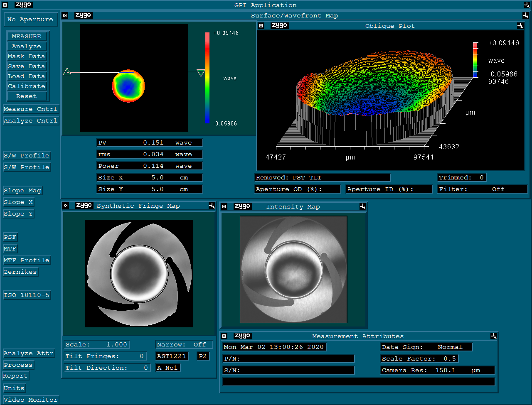
Task: Open window menu box of Surface/Wavefront Map
Action: click(65, 15)
